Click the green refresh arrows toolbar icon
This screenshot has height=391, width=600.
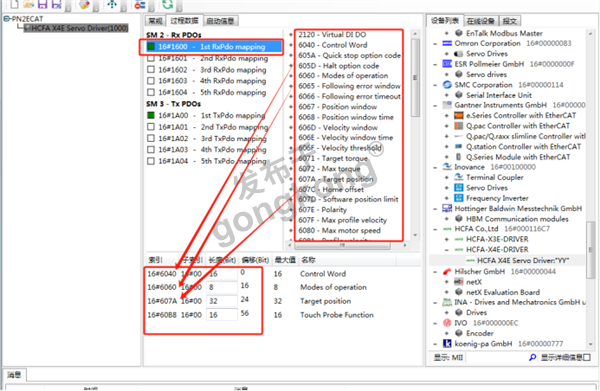point(167,4)
